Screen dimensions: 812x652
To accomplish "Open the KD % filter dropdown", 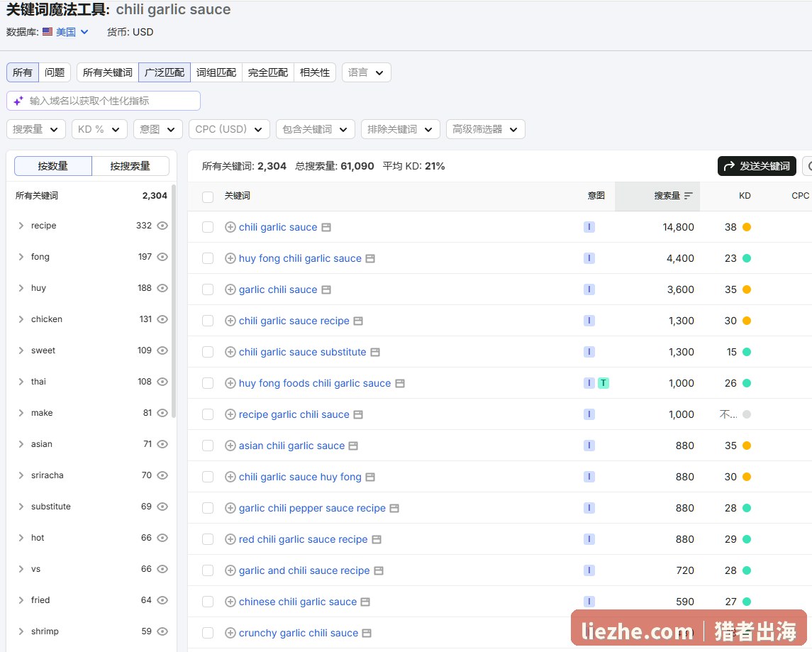I will 99,129.
